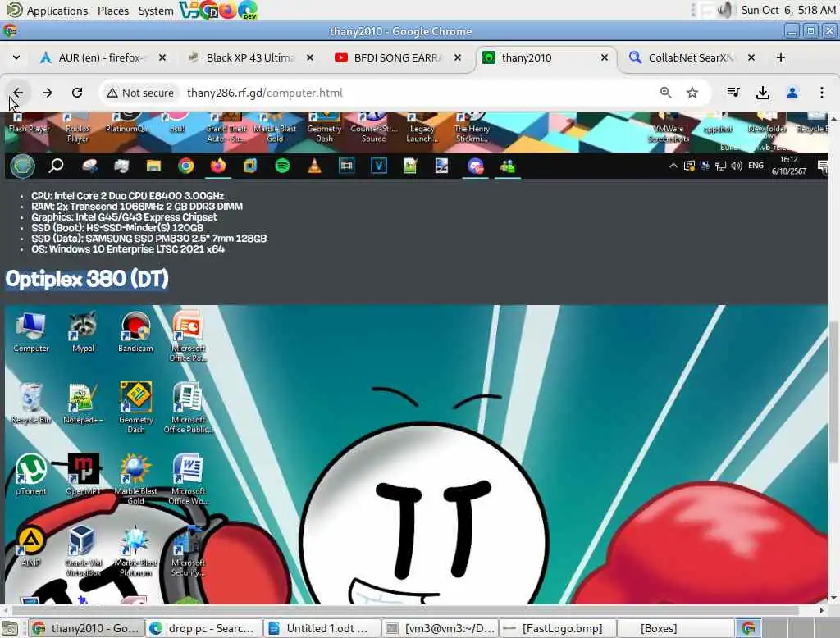
Task: Click the scroll-right arrow of horizontal scrollbar
Action: coord(822,611)
